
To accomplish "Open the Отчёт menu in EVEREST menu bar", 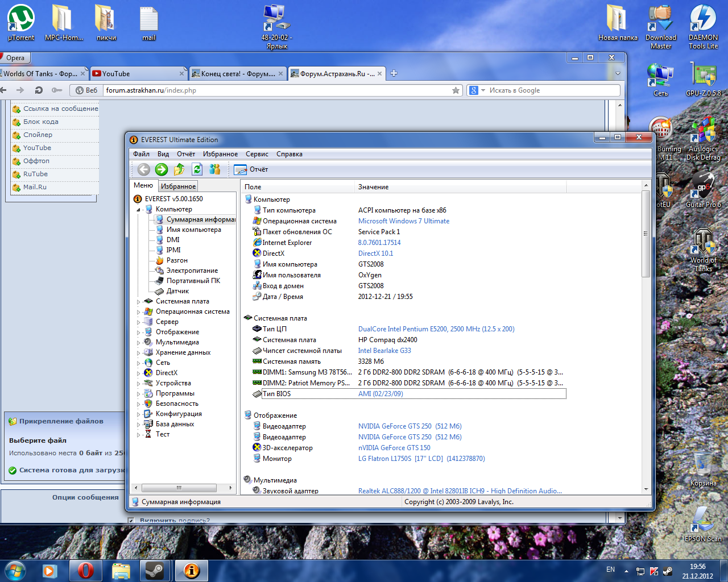I will click(x=186, y=154).
